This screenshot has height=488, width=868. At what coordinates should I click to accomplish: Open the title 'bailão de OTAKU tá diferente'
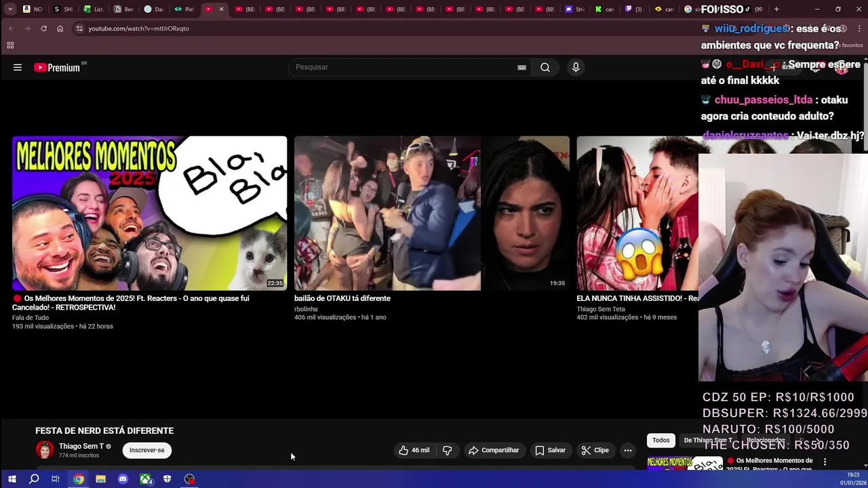pyautogui.click(x=342, y=298)
